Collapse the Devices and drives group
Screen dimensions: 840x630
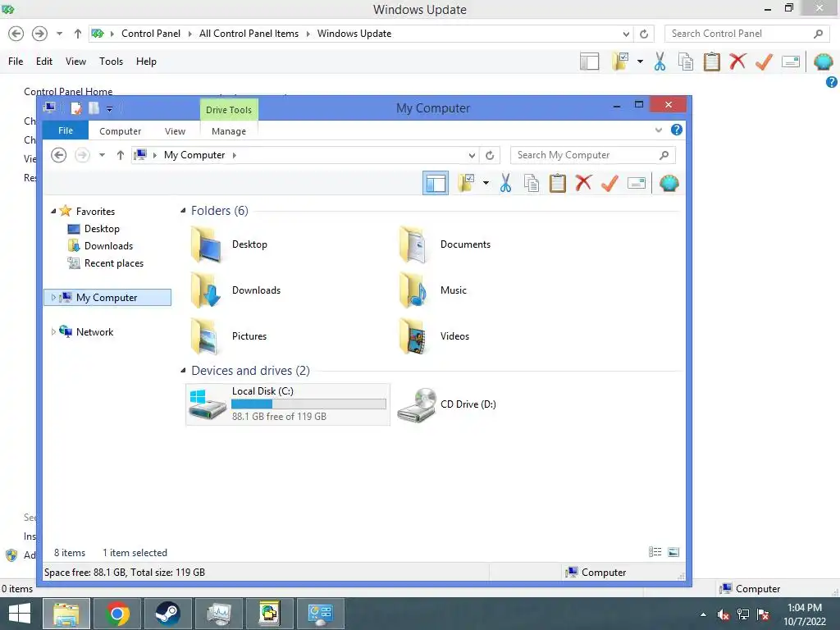click(183, 370)
